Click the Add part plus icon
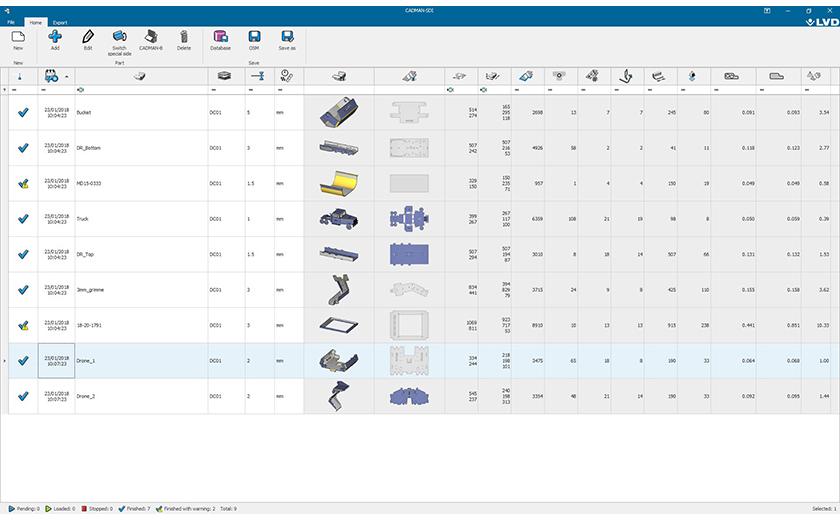 (55, 36)
